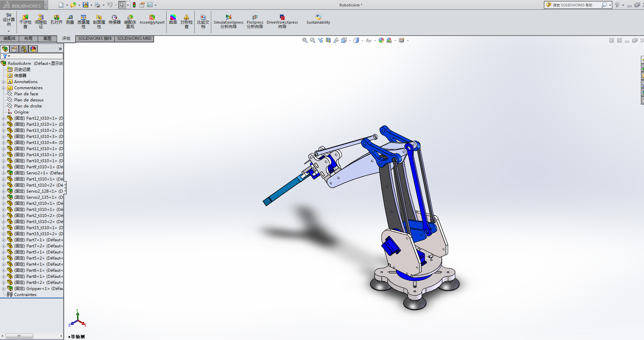Screen dimensions: 644x340
Task: Switch to the DisplayManager panel tab
Action: tap(33, 49)
